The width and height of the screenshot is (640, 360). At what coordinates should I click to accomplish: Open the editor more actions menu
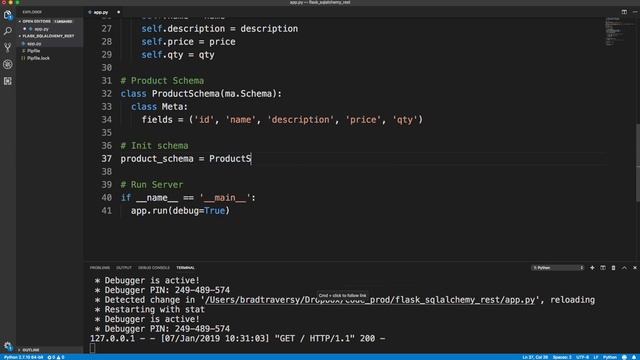point(635,12)
